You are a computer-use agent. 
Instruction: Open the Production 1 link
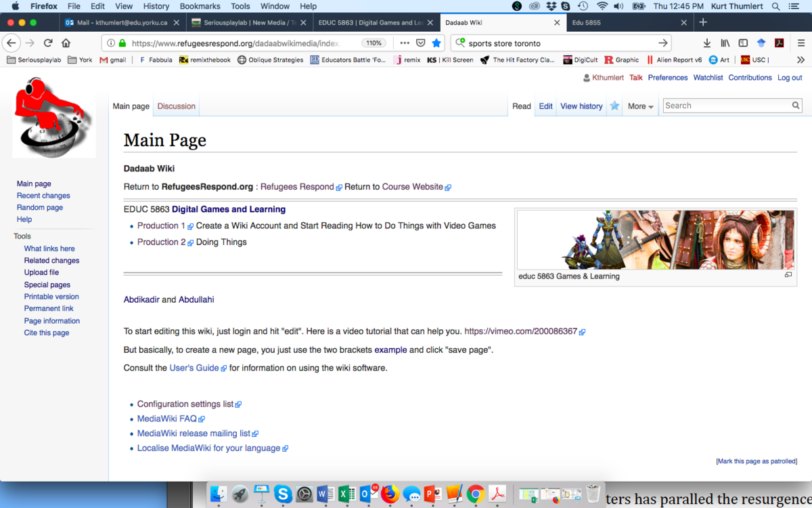(x=162, y=226)
